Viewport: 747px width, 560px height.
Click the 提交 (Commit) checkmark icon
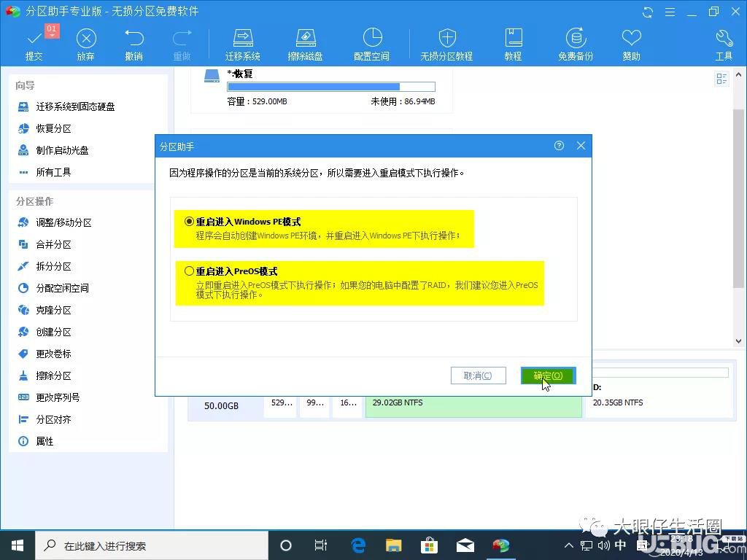click(34, 36)
